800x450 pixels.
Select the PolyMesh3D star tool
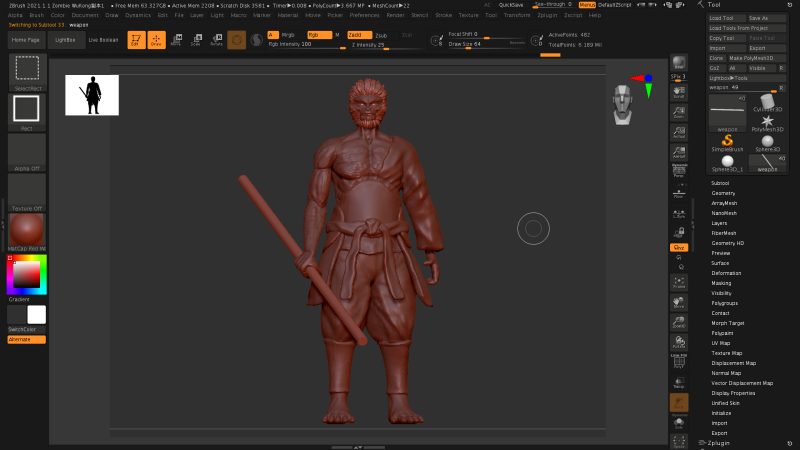(x=766, y=121)
